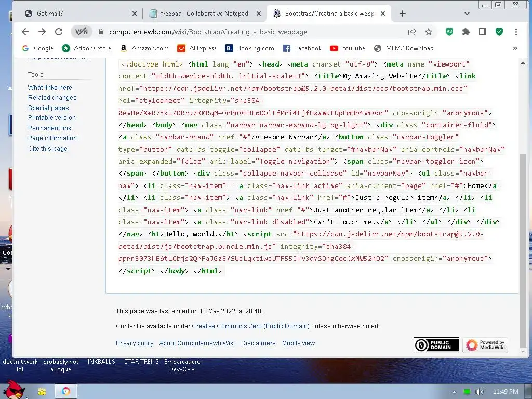Click the scrollbar up arrow
Screen dimensions: 532x399
tap(523, 63)
